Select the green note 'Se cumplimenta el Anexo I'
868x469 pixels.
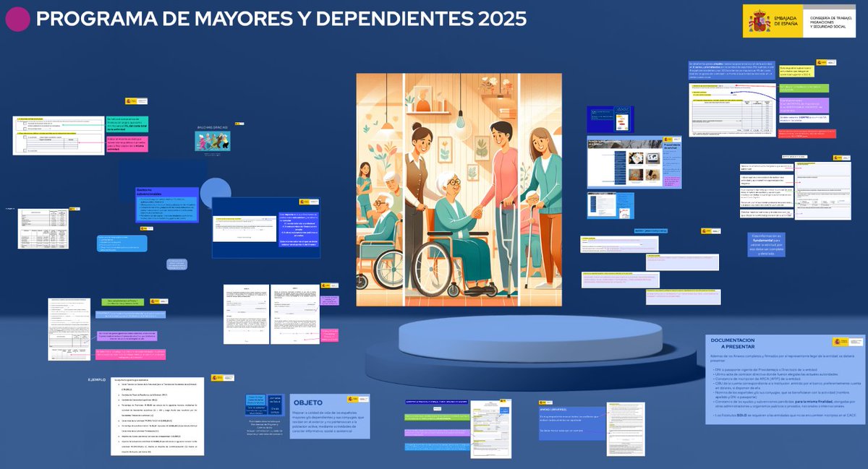(124, 301)
